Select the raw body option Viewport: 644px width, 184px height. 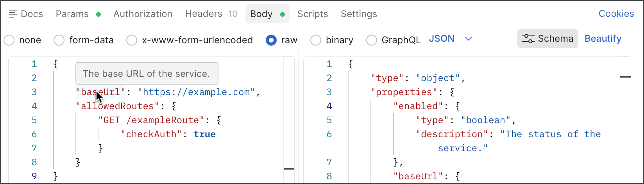tap(271, 40)
